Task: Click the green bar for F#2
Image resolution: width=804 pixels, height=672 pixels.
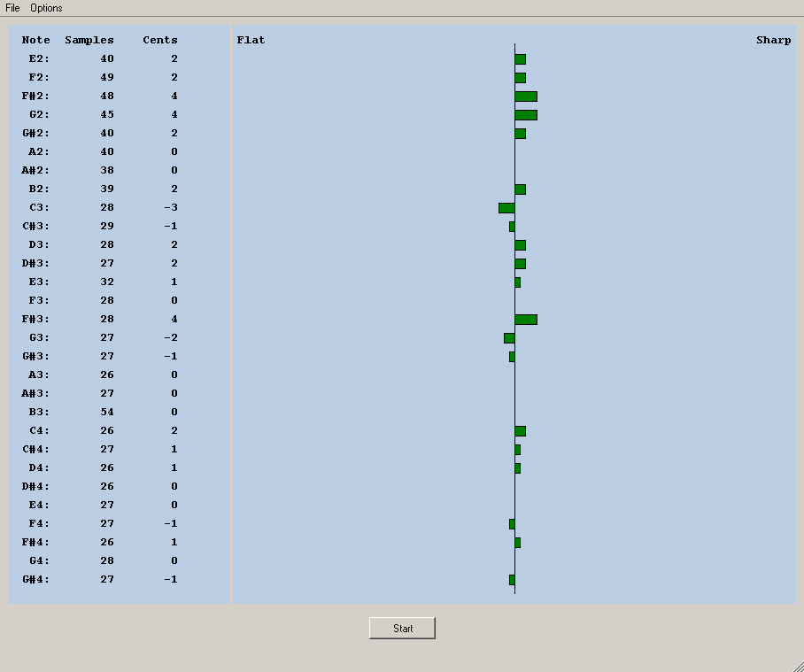Action: pos(526,97)
